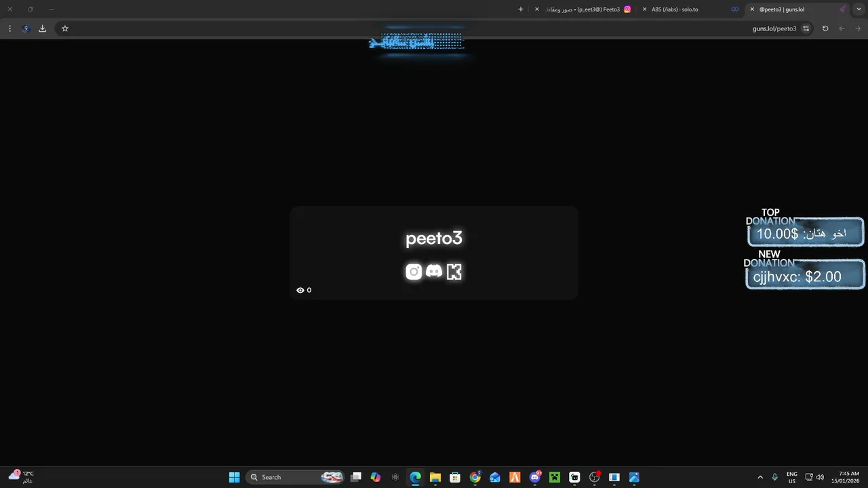Go forward to the next page
The image size is (868, 488).
[x=842, y=28]
